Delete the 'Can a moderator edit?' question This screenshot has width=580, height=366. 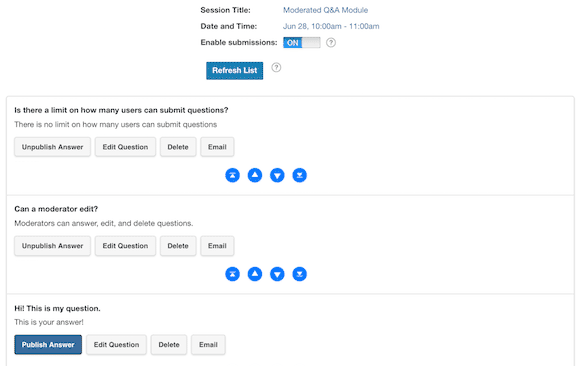(x=178, y=246)
